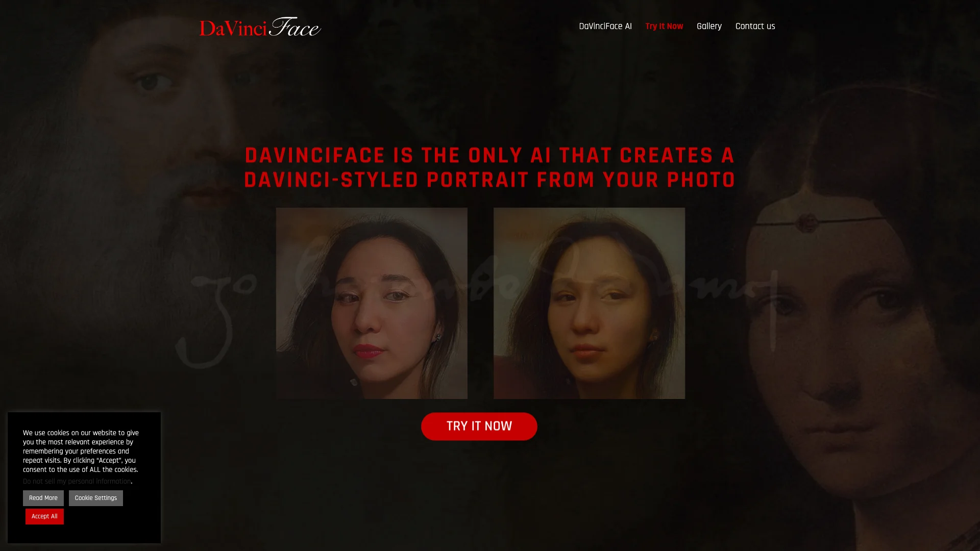Click the Contact us navigation icon
This screenshot has width=980, height=551.
(755, 26)
